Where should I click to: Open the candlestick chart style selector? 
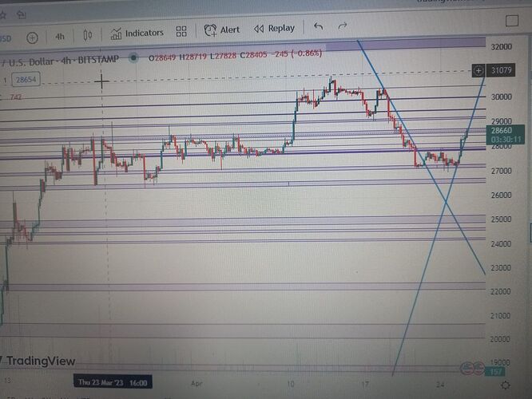click(88, 35)
